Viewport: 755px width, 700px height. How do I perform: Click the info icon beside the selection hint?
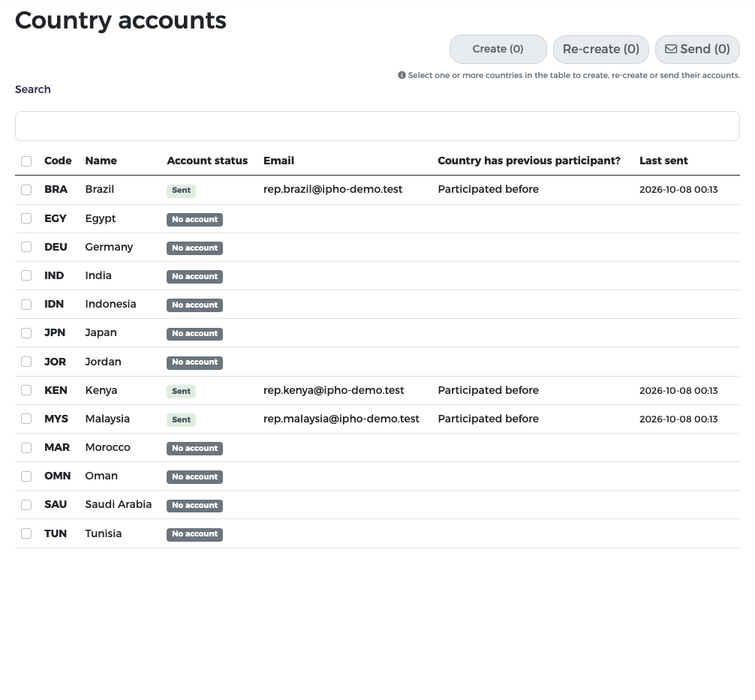[x=402, y=75]
